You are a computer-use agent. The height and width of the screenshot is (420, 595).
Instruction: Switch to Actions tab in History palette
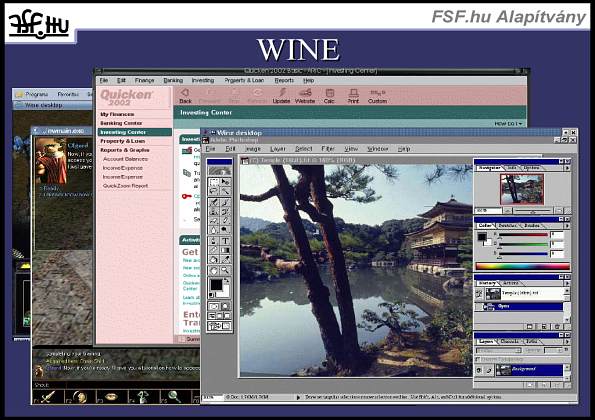[511, 283]
